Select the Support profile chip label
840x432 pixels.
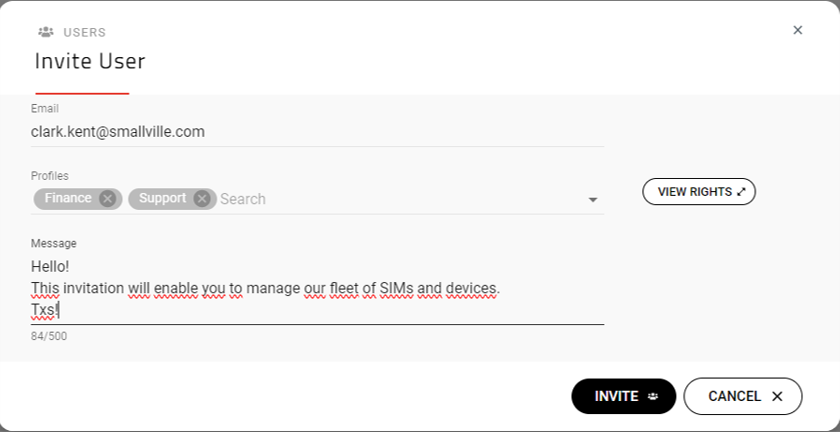point(162,198)
